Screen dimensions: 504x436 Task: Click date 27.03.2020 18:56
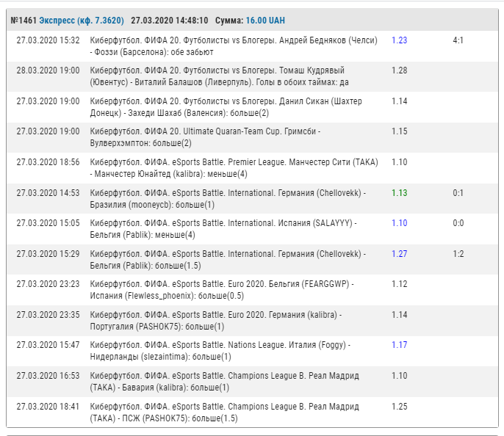48,162
